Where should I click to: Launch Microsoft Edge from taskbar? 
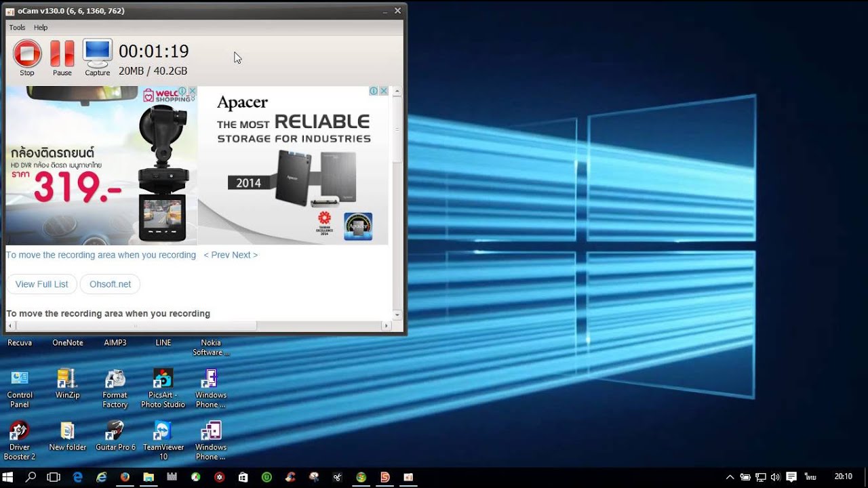click(x=78, y=477)
